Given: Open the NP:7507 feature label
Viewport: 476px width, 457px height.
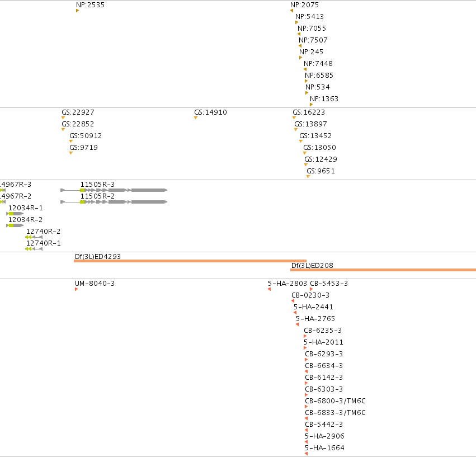Looking at the screenshot, I should pyautogui.click(x=313, y=40).
